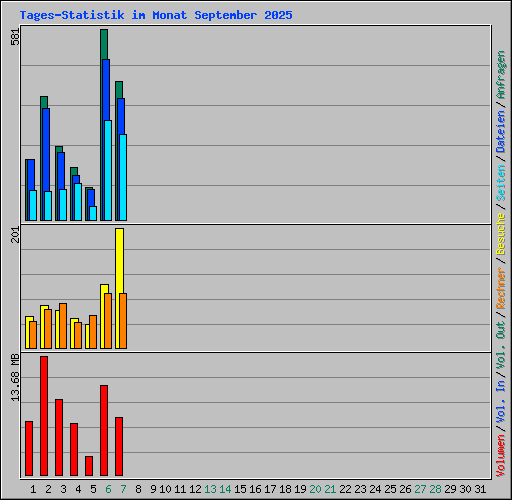Click green weekend day 13 label
This screenshot has height=500, width=512.
[210, 489]
